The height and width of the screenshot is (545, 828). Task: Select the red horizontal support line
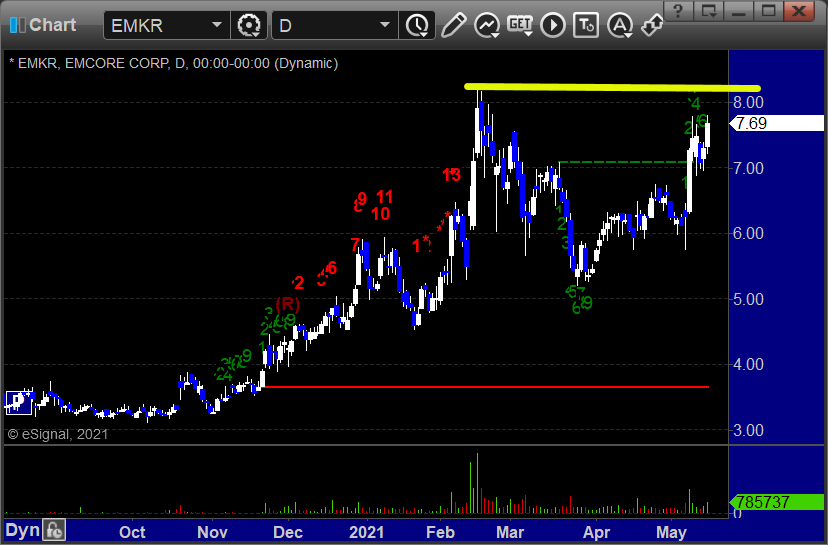(x=485, y=387)
